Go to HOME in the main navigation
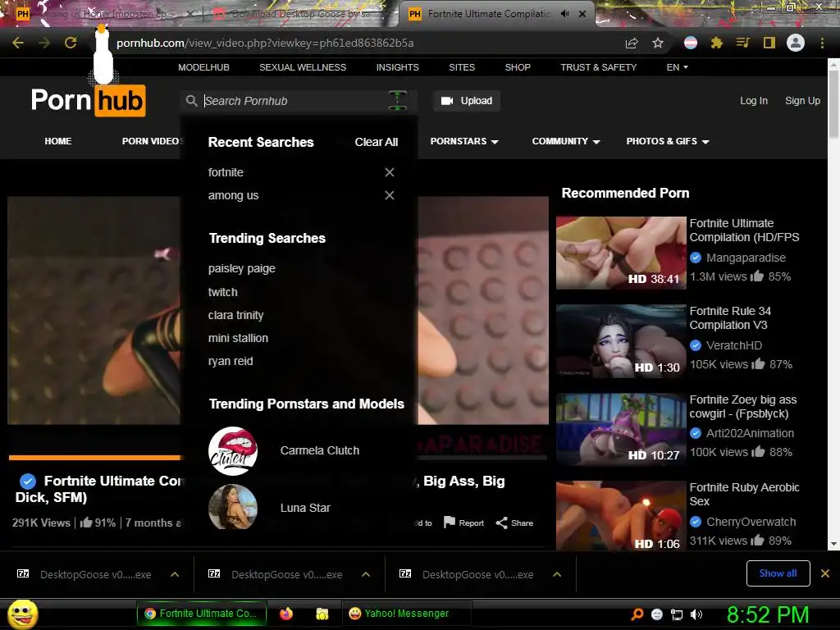The image size is (840, 630). (58, 141)
